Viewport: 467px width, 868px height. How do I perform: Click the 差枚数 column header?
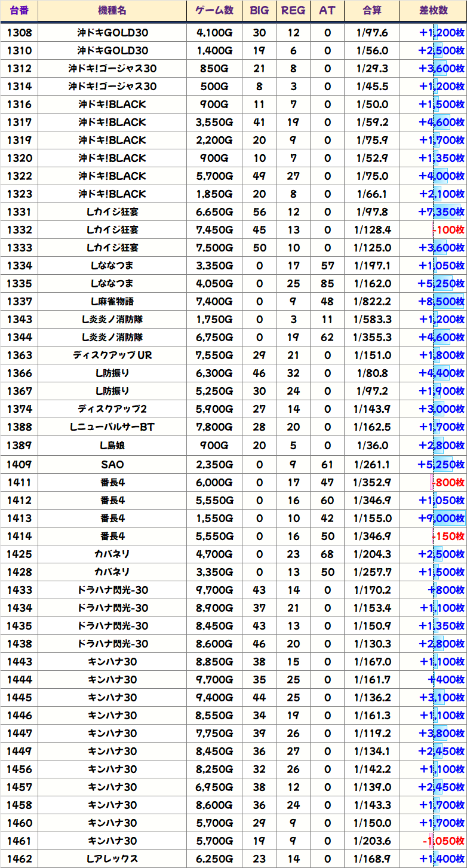click(x=434, y=11)
